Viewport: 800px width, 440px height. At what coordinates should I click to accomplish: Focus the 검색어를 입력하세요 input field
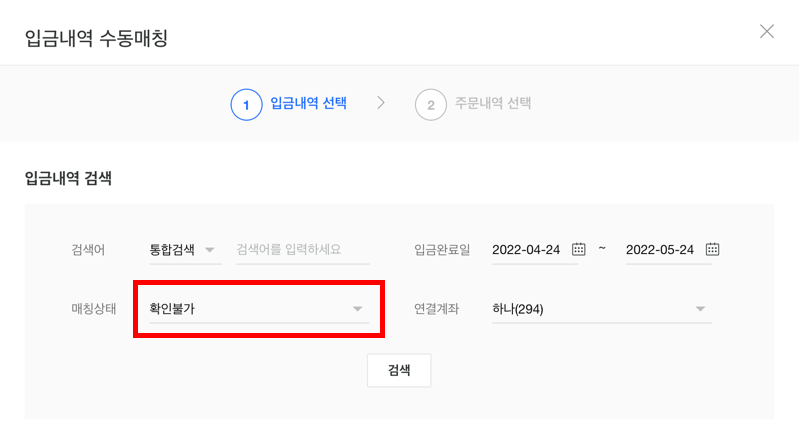[x=295, y=249]
